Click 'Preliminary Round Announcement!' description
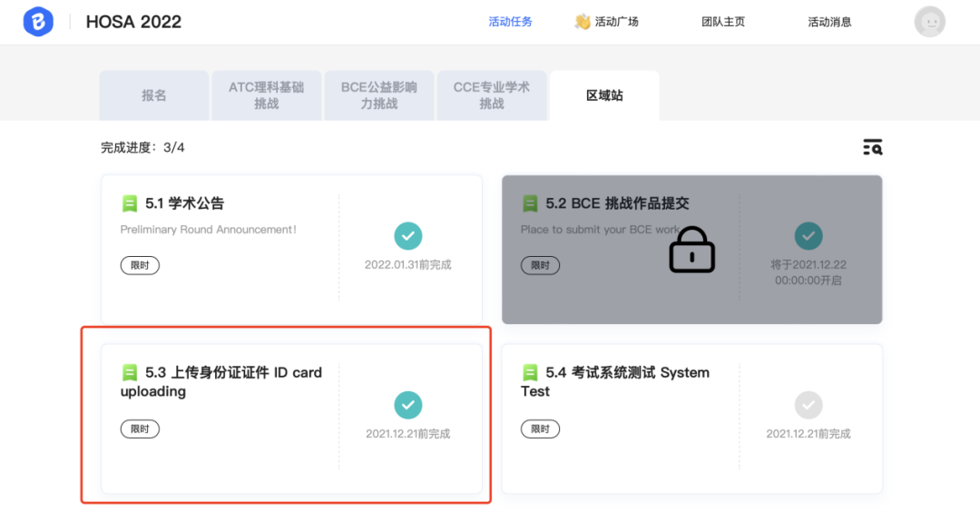 [x=208, y=230]
